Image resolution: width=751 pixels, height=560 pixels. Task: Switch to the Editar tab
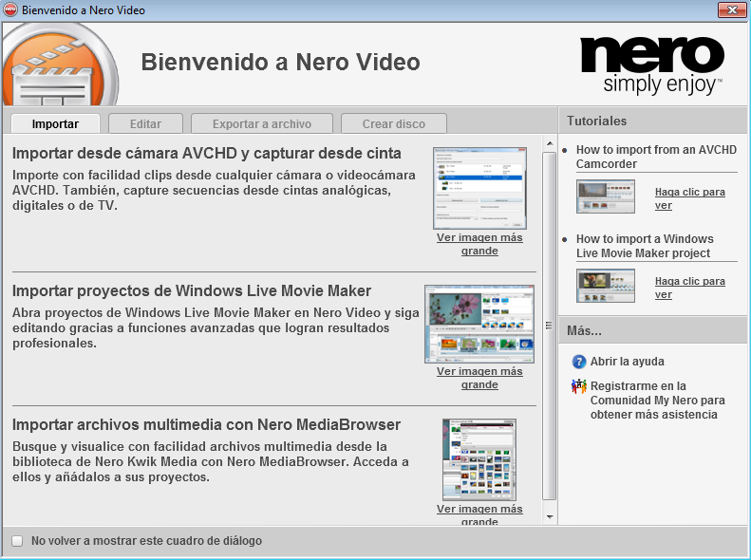pyautogui.click(x=145, y=124)
